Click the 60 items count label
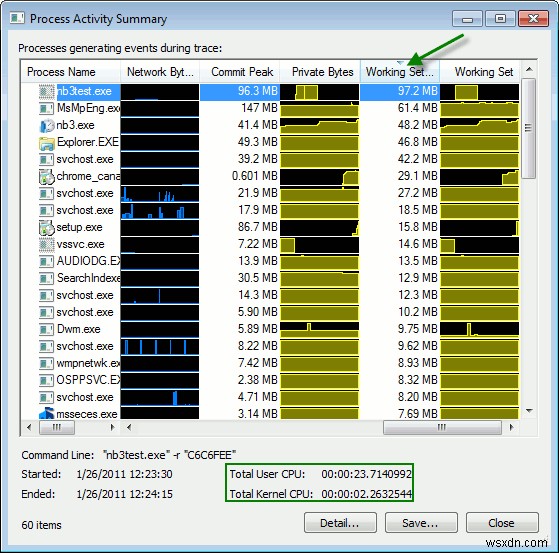 pyautogui.click(x=41, y=525)
